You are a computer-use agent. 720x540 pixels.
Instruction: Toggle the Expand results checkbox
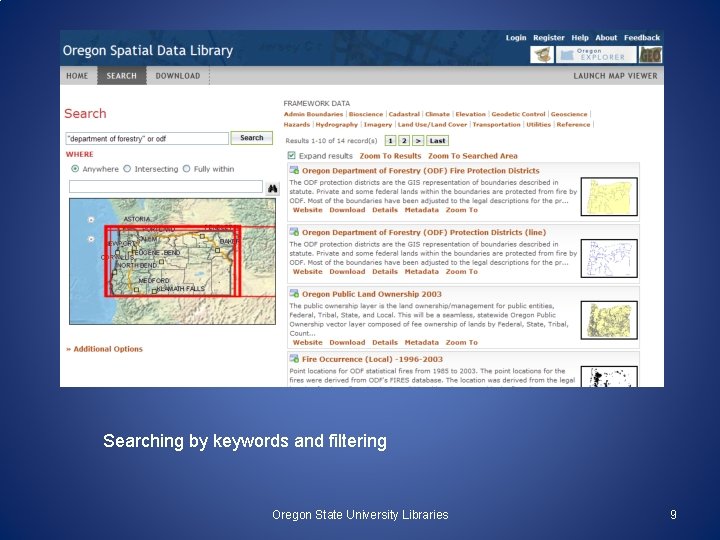[291, 156]
